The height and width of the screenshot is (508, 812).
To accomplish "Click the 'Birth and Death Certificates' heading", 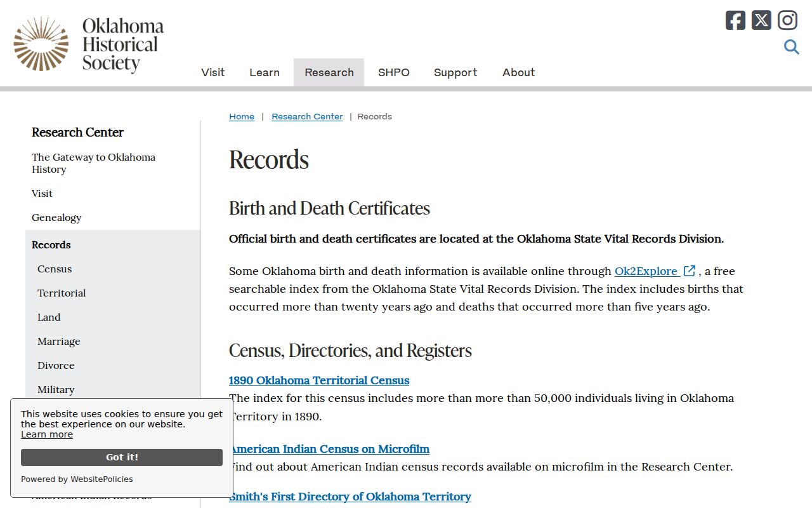I will [x=329, y=208].
